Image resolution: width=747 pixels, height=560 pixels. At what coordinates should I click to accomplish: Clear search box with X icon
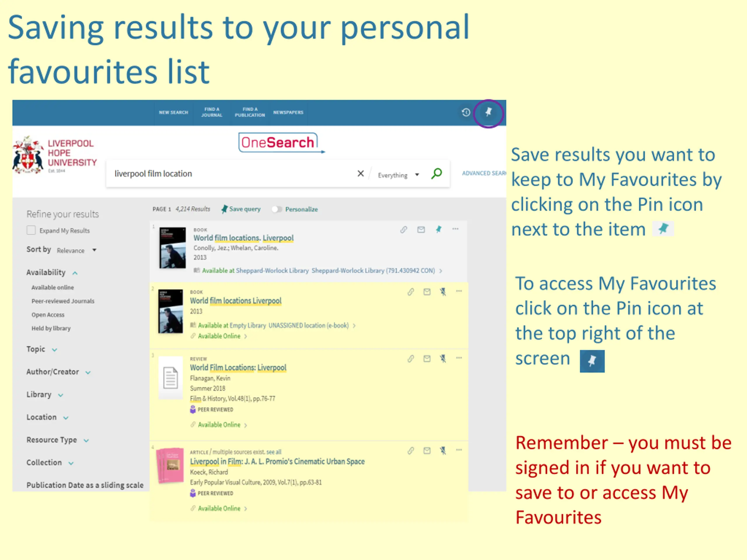(361, 174)
